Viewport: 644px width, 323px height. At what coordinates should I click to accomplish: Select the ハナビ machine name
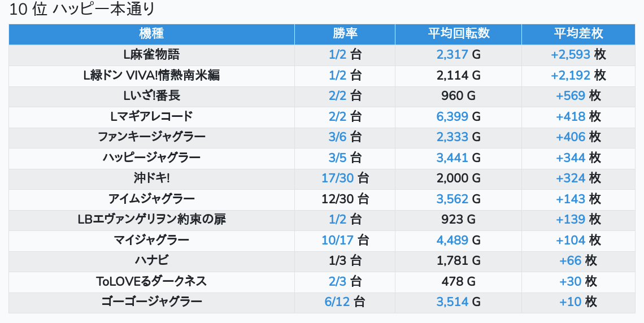[151, 261]
